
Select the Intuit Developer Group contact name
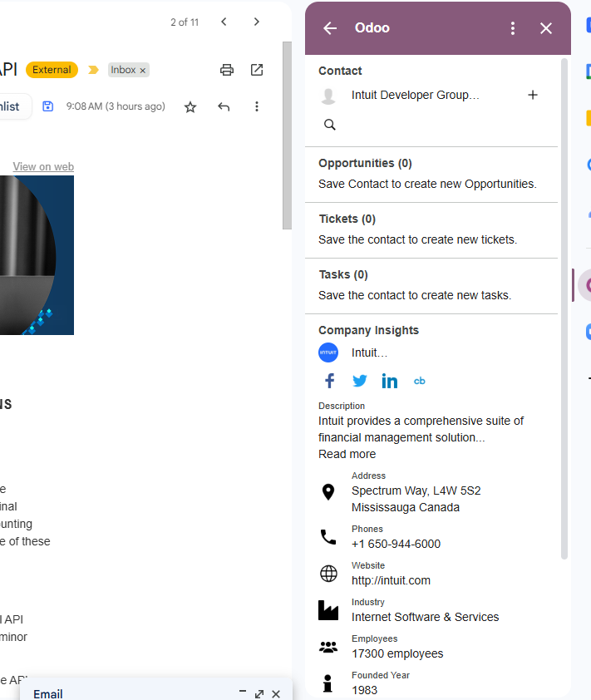point(415,95)
